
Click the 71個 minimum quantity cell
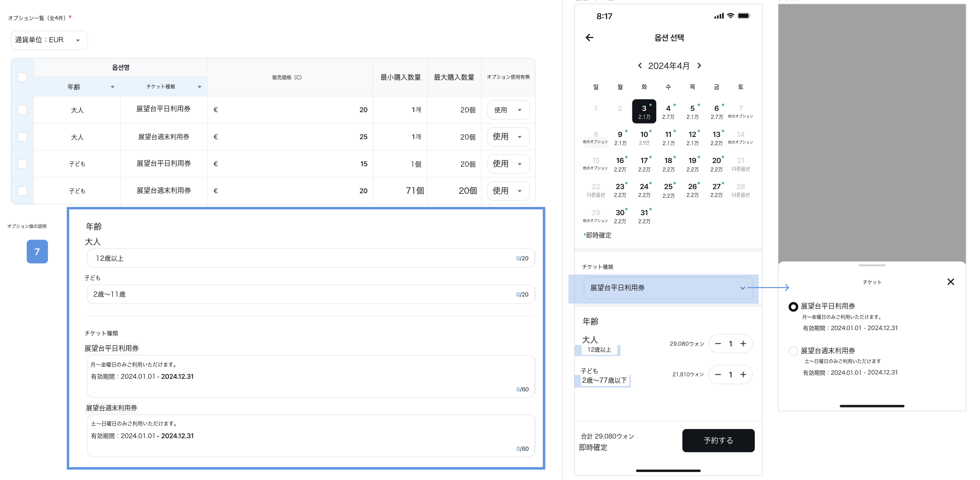[x=400, y=191]
